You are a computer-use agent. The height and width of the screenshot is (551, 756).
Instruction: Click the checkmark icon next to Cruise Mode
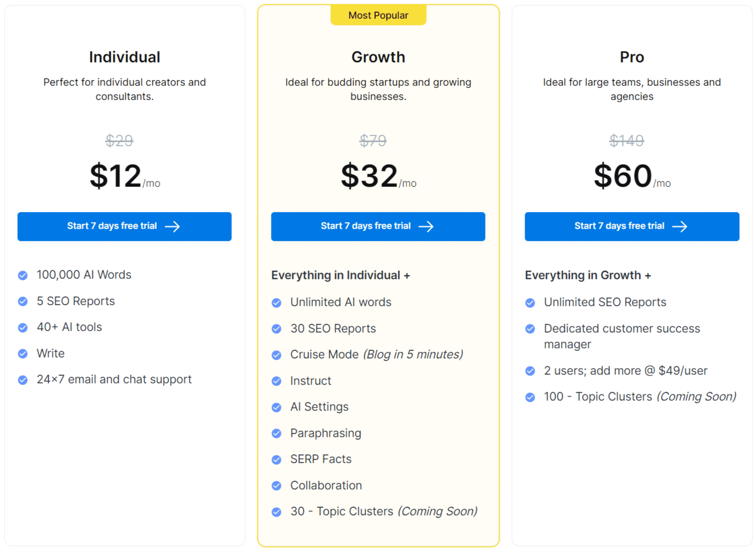(x=277, y=355)
